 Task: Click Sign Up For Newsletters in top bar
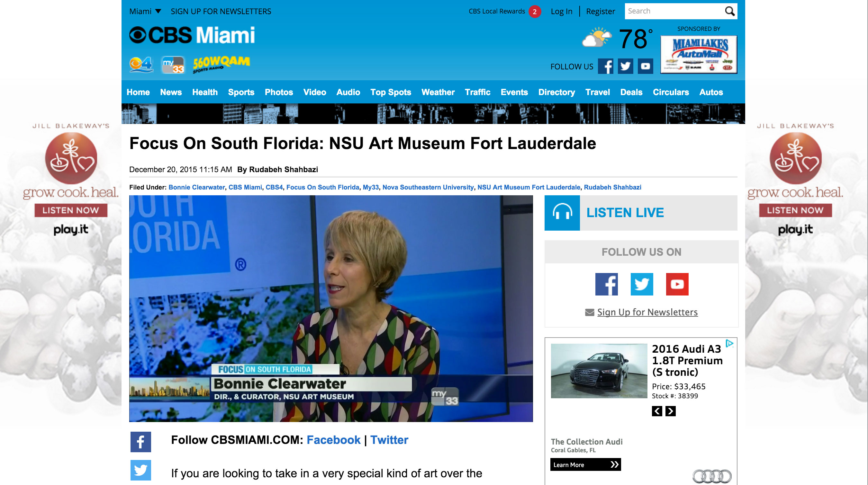click(x=221, y=12)
